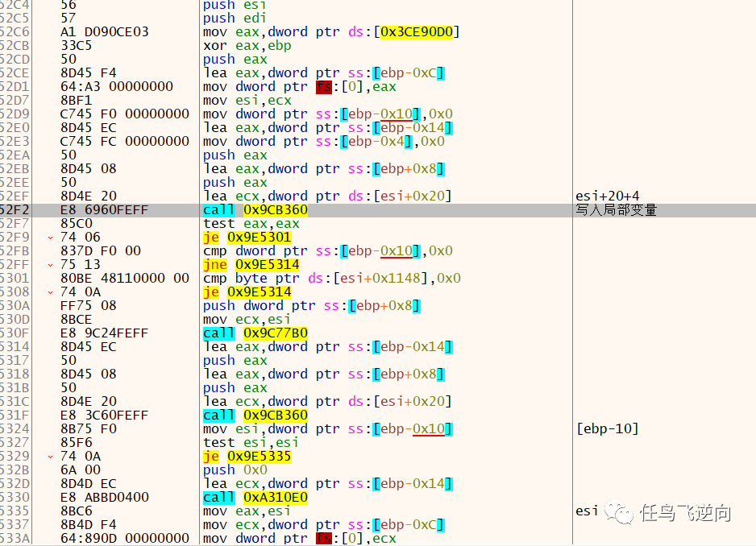Select opcode bytes A1 D090CE03
Viewport: 756px width, 546px height.
point(105,32)
